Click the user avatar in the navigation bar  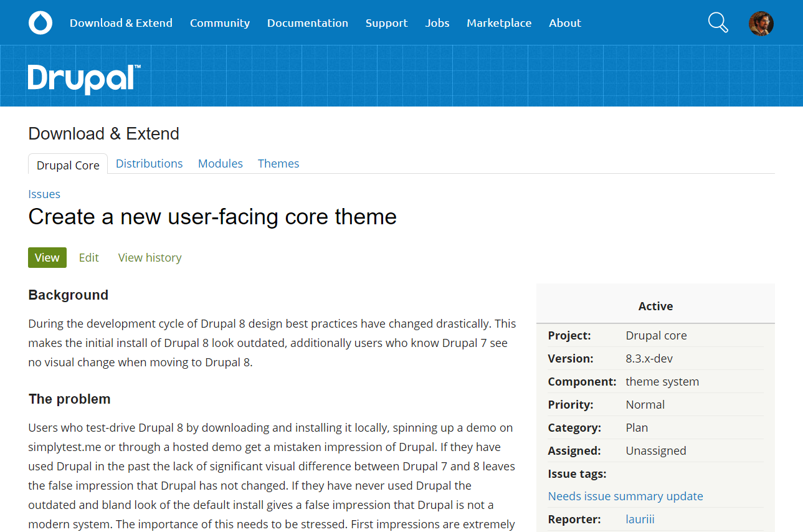tap(761, 22)
